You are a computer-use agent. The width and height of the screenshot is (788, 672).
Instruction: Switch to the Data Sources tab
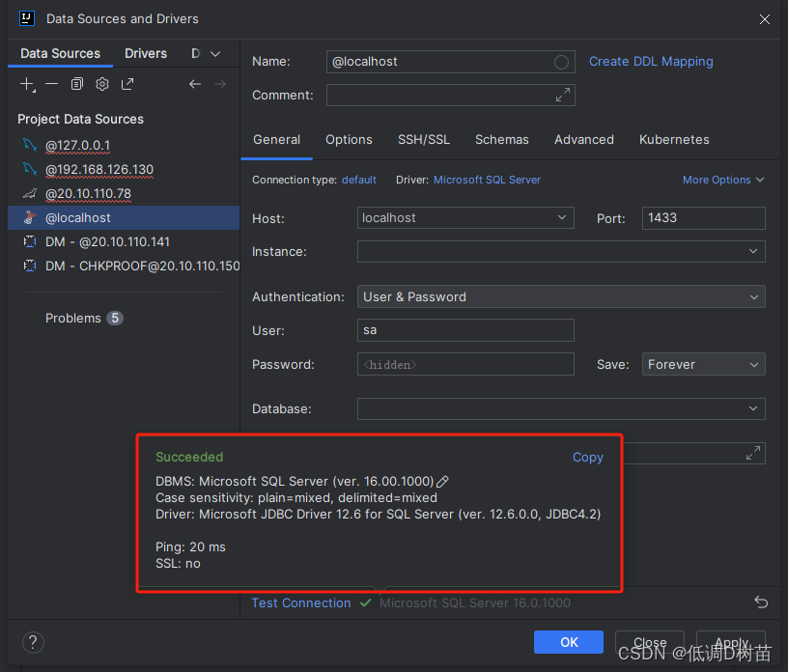[x=60, y=53]
